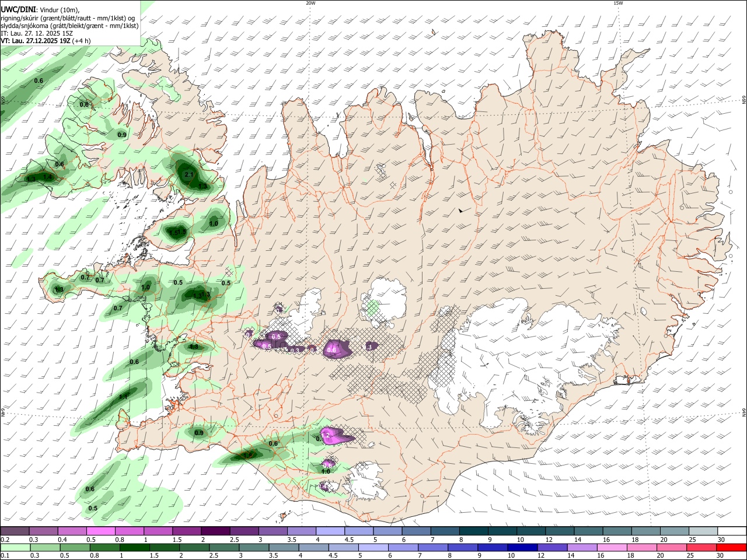This screenshot has width=747, height=560.
Task: Click the light lavender 5 swatch in the rain legend
Action: coord(373,547)
